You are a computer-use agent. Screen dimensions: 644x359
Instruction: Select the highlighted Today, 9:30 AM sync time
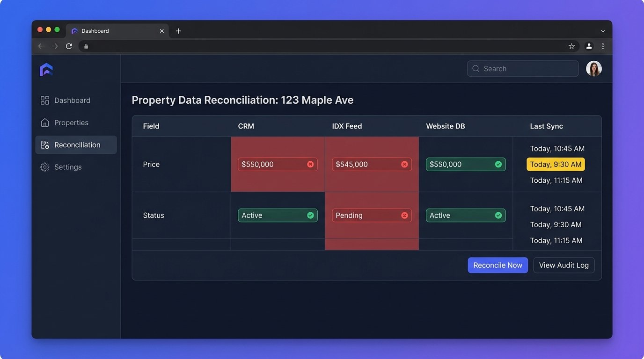click(x=556, y=165)
